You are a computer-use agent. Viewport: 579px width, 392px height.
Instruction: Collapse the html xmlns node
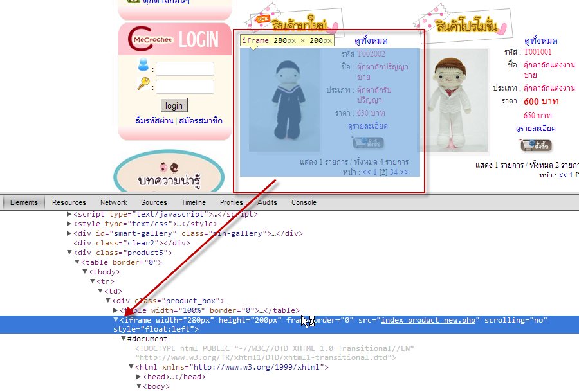click(131, 366)
